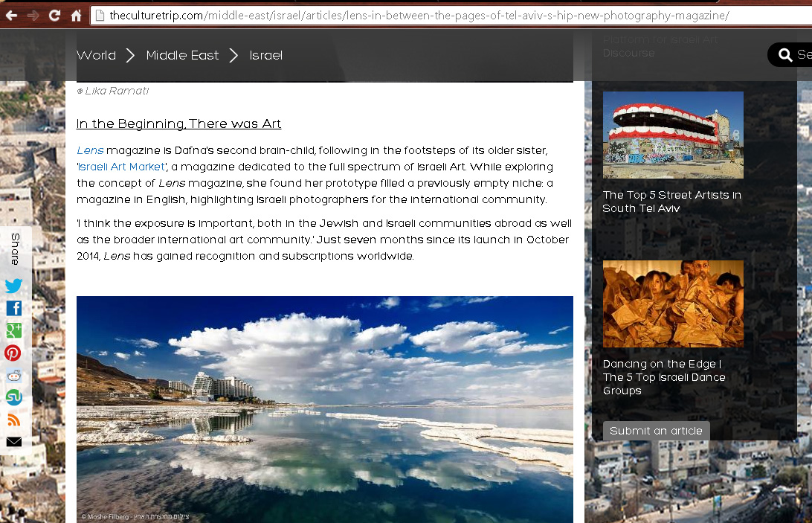Go to browser home page
The height and width of the screenshot is (523, 812).
point(76,16)
